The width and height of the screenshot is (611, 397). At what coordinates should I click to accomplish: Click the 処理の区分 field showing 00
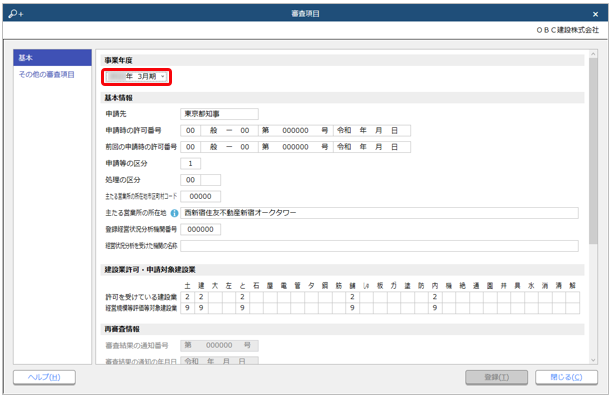coord(191,180)
